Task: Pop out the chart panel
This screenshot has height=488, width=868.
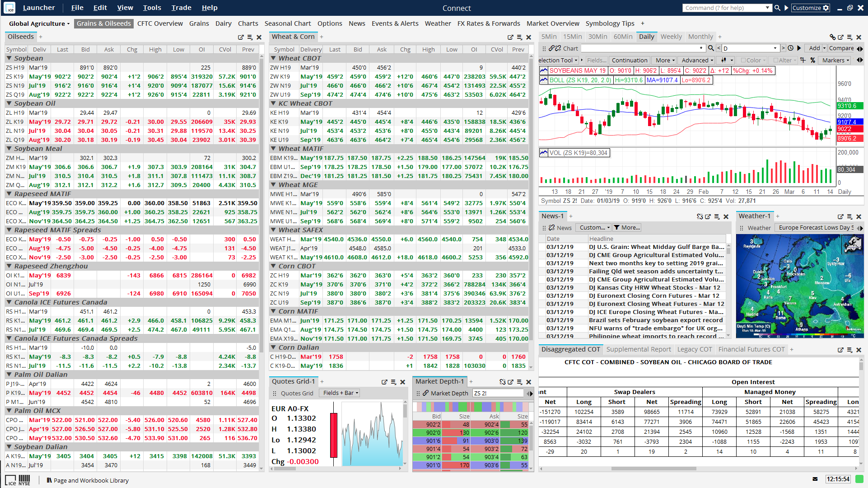Action: 840,37
